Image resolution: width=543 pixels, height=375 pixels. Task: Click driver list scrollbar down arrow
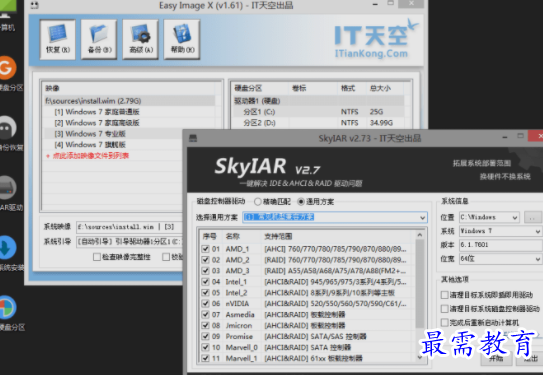[420, 357]
